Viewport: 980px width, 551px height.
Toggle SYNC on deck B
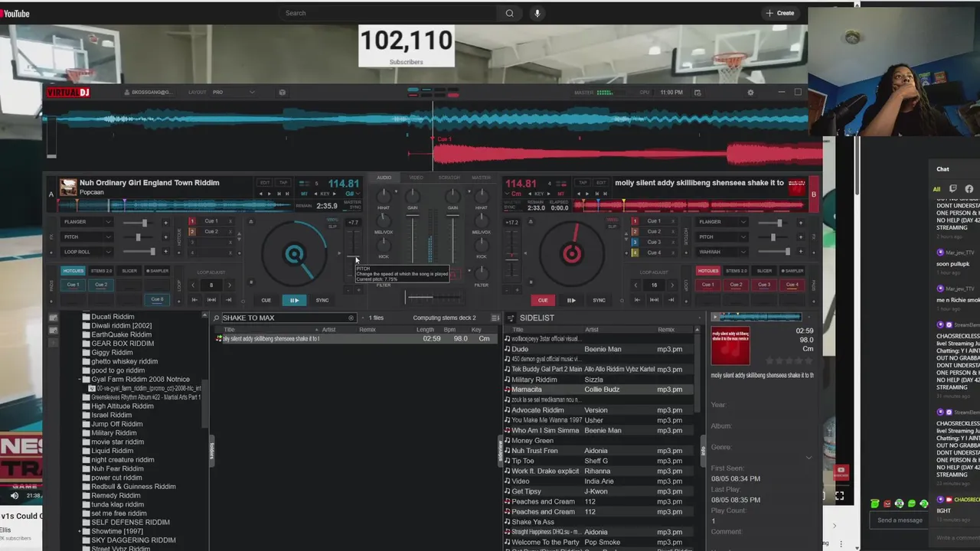[x=599, y=300]
